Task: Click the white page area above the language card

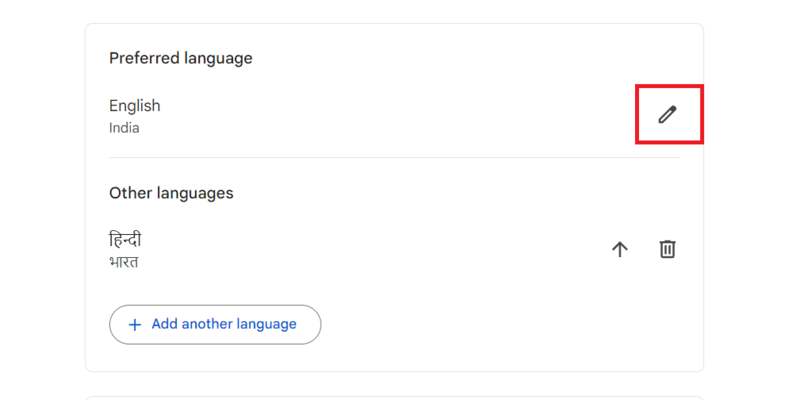Action: pos(394,10)
